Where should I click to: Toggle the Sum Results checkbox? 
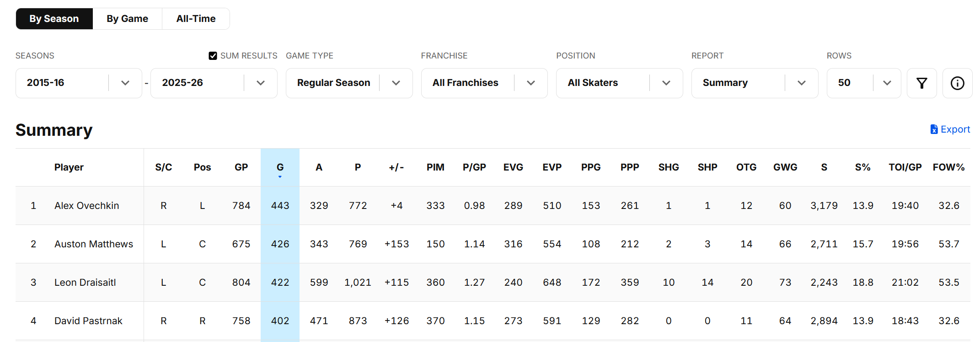click(213, 56)
